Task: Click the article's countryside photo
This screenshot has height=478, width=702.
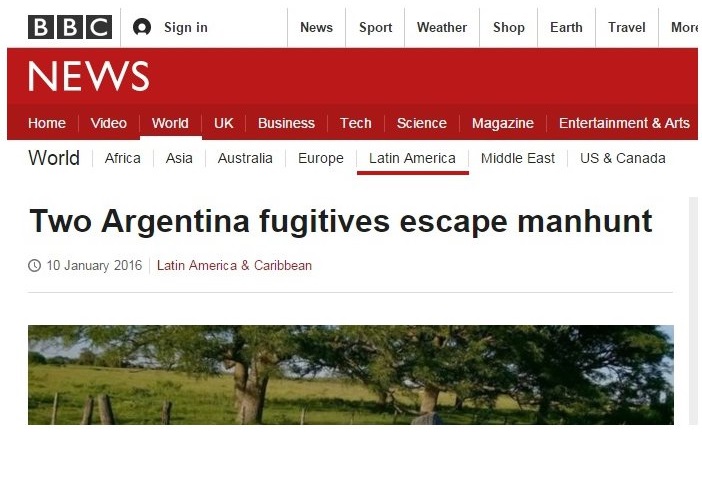Action: [351, 375]
